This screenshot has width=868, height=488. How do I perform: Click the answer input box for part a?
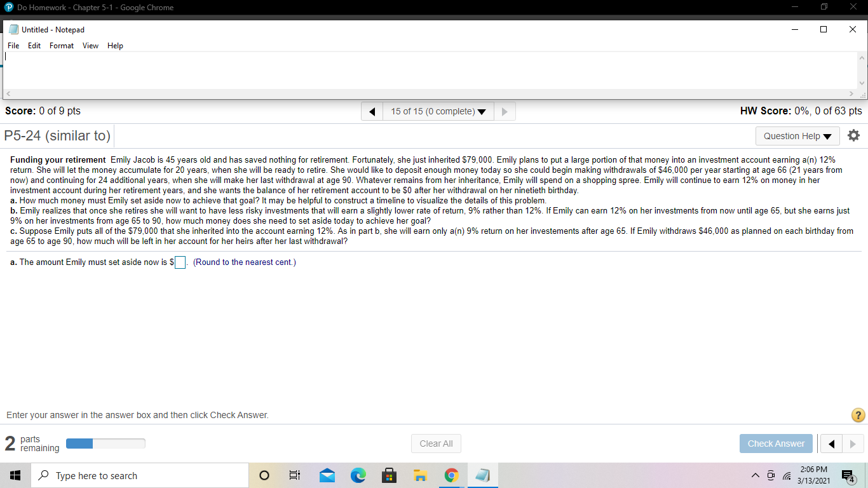point(179,262)
